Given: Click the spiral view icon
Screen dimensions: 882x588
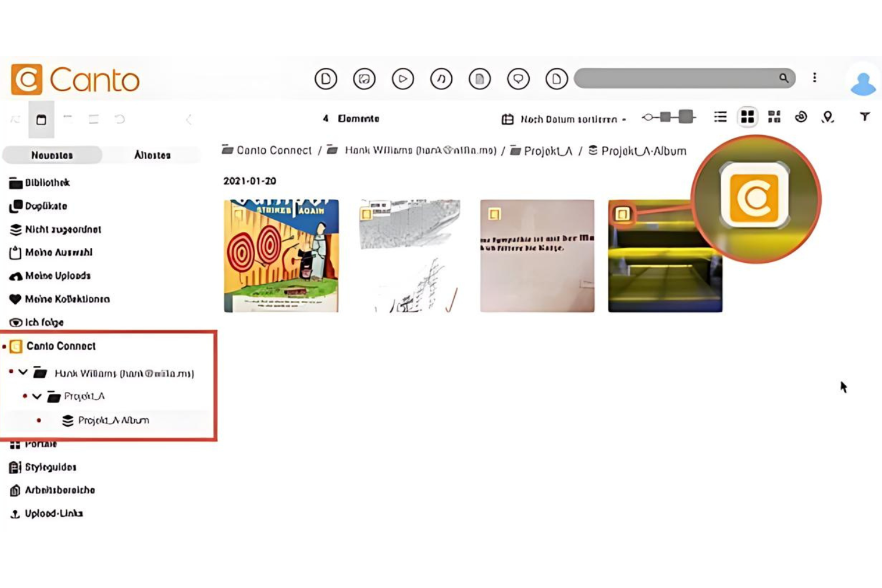Looking at the screenshot, I should click(x=801, y=117).
